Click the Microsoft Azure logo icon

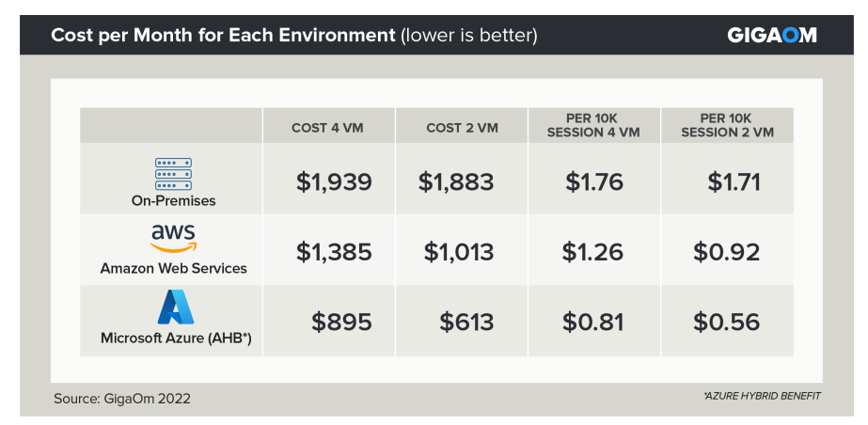pos(176,308)
